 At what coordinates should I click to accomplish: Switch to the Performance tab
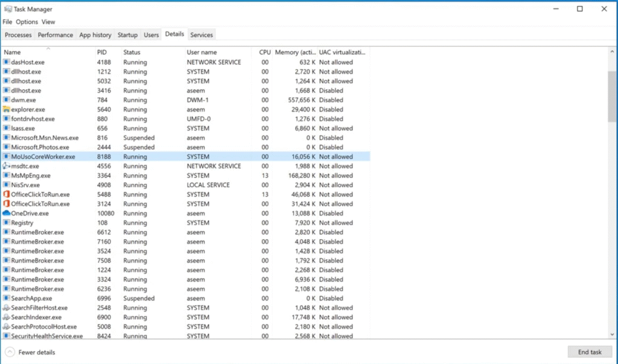coord(55,34)
